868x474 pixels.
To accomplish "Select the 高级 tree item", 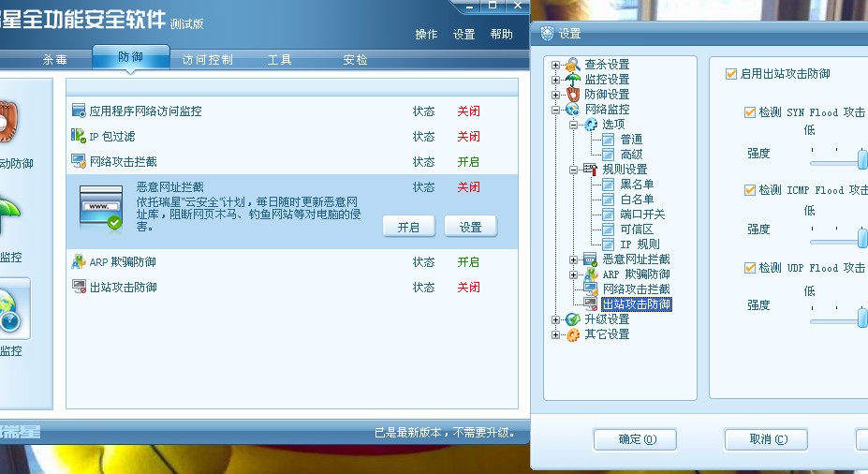I will [631, 154].
